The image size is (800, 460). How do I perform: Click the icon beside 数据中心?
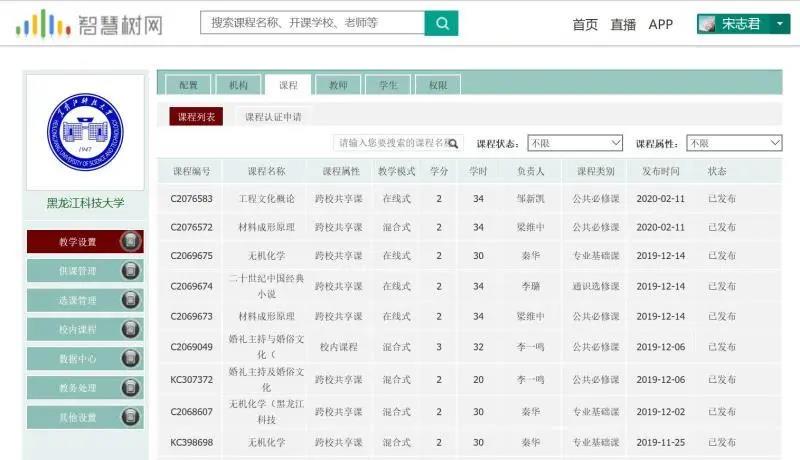tap(130, 358)
